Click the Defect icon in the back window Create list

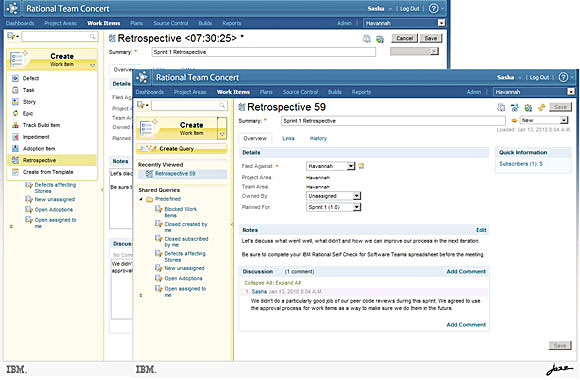coord(15,78)
